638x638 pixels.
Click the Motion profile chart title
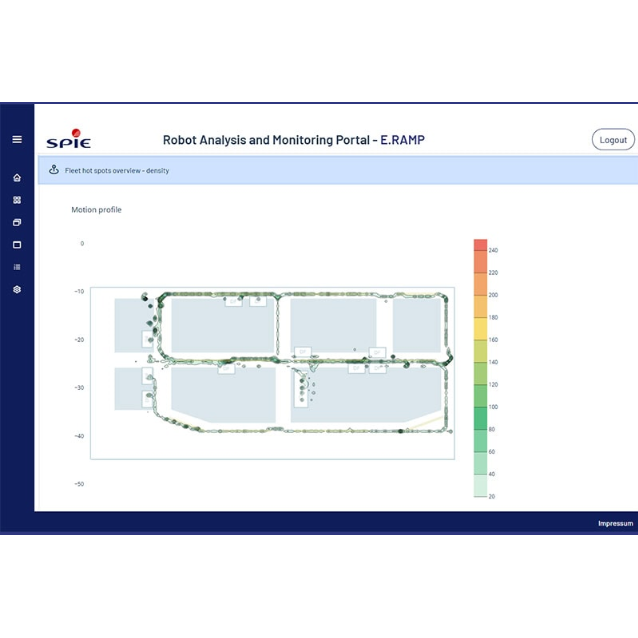pos(96,210)
